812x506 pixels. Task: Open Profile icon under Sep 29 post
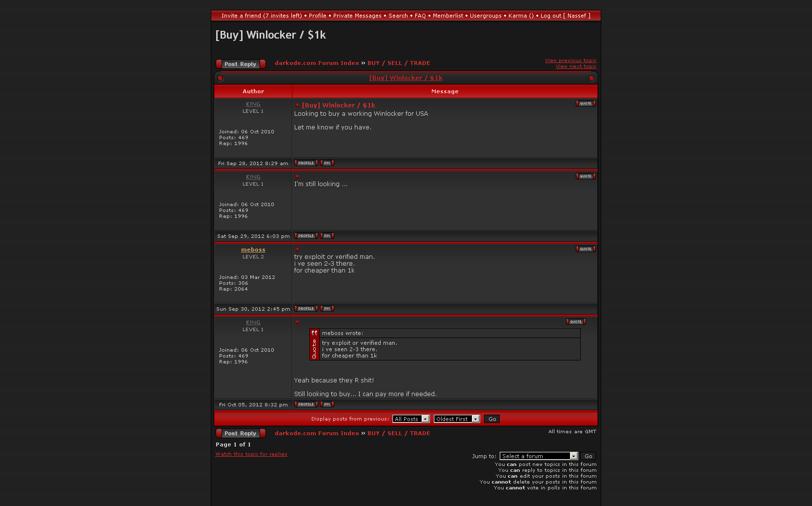pyautogui.click(x=306, y=236)
